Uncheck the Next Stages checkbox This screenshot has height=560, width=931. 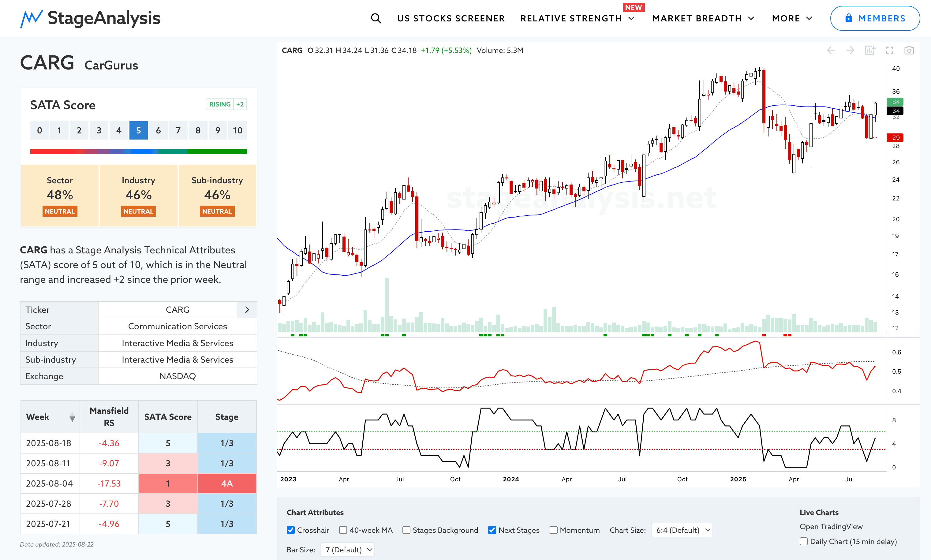[x=492, y=530]
